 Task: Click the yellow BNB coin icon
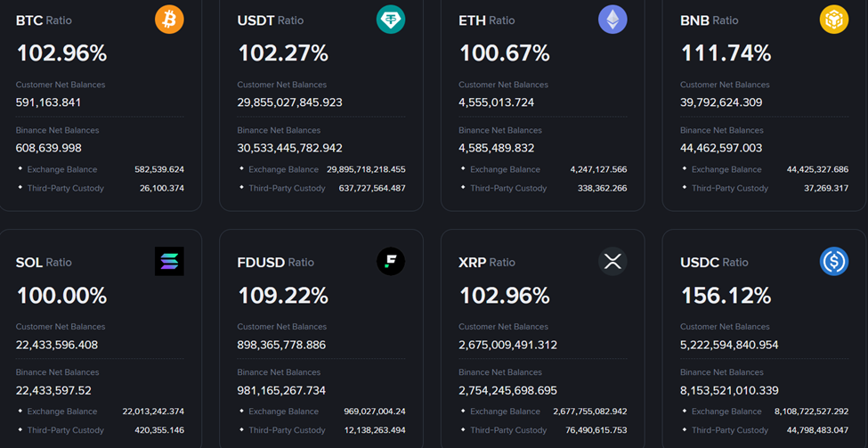[834, 20]
